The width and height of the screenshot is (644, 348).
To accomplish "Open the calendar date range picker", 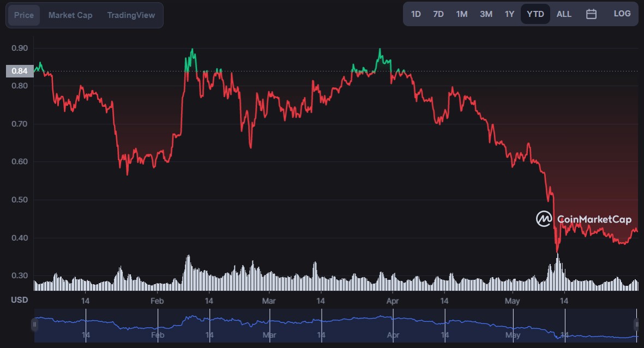I will tap(591, 14).
